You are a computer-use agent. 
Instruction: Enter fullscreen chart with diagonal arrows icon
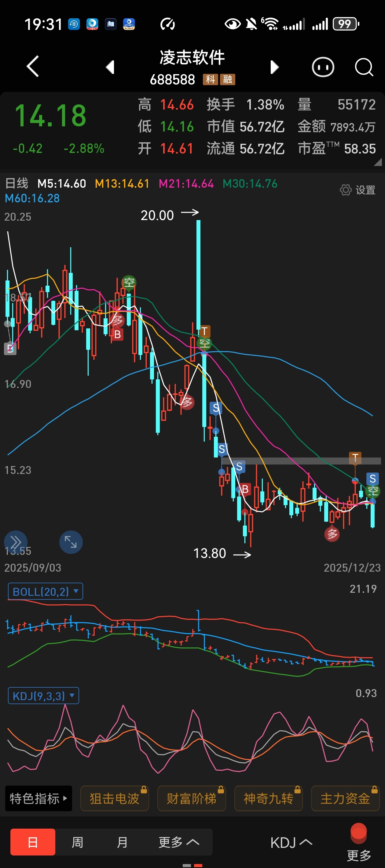(x=71, y=542)
